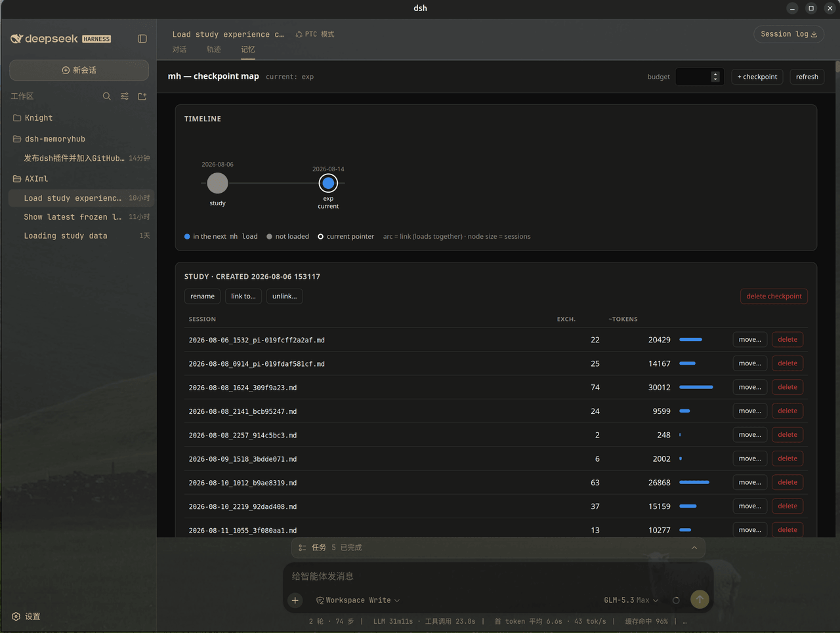Click the Session log download button
This screenshot has height=633, width=840.
coord(789,34)
